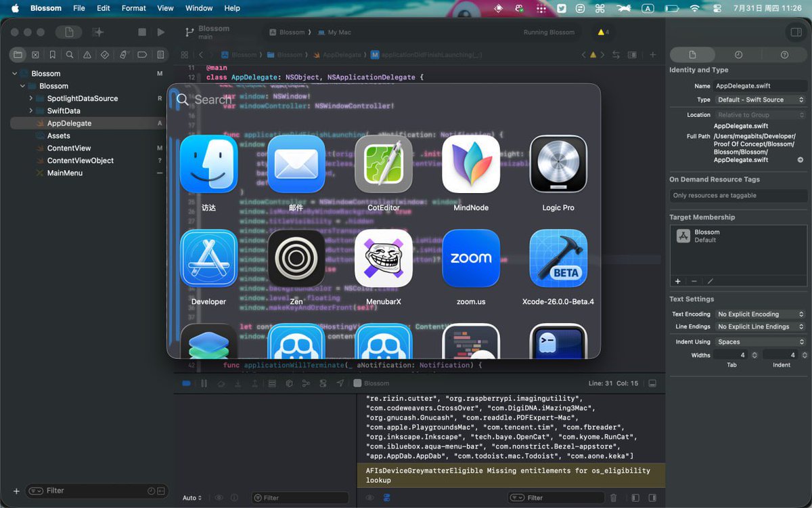This screenshot has width=812, height=508.
Task: Click the Name field AppDelegate.swift
Action: tap(760, 86)
